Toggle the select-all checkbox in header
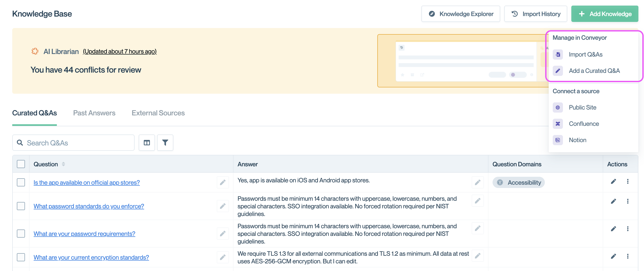The image size is (644, 271). [x=21, y=164]
